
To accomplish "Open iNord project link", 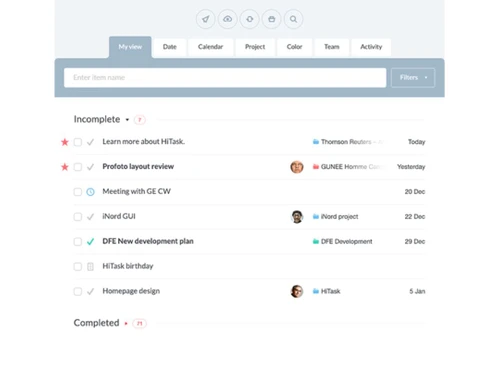I will click(x=339, y=217).
